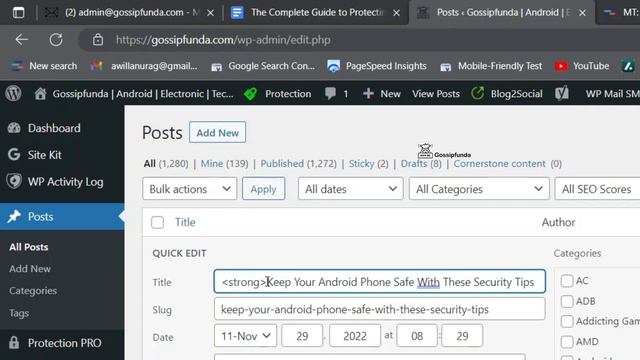The width and height of the screenshot is (640, 360).
Task: Go back with browser back arrow
Action: [21, 40]
